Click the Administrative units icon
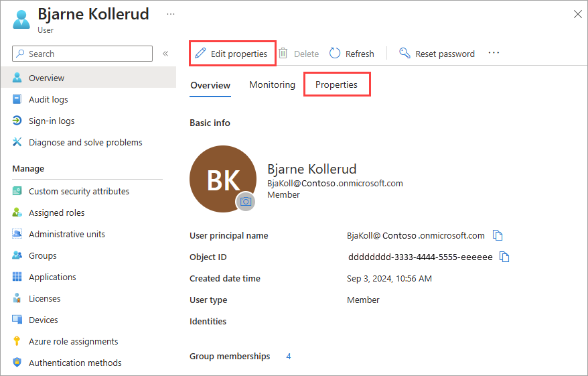Image resolution: width=588 pixels, height=376 pixels. click(x=17, y=234)
